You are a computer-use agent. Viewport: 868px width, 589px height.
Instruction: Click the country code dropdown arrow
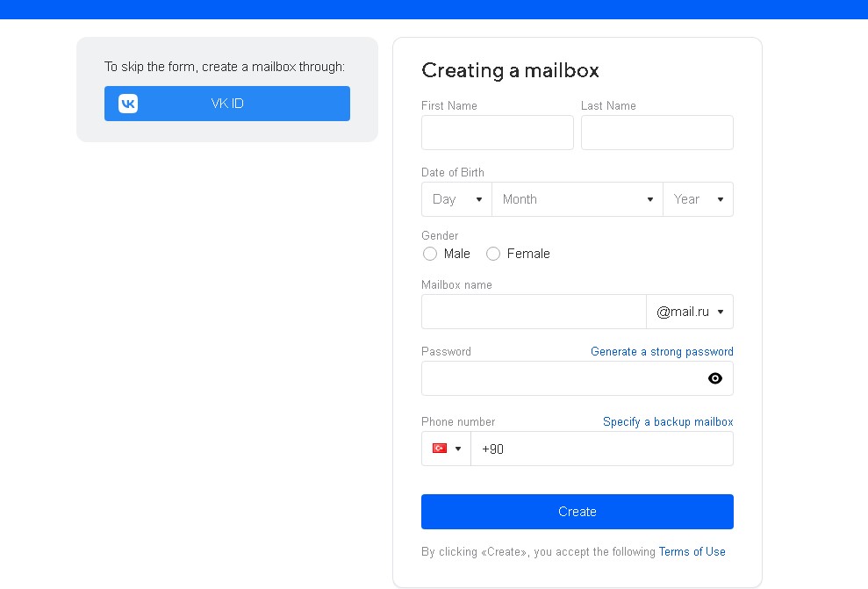click(458, 449)
